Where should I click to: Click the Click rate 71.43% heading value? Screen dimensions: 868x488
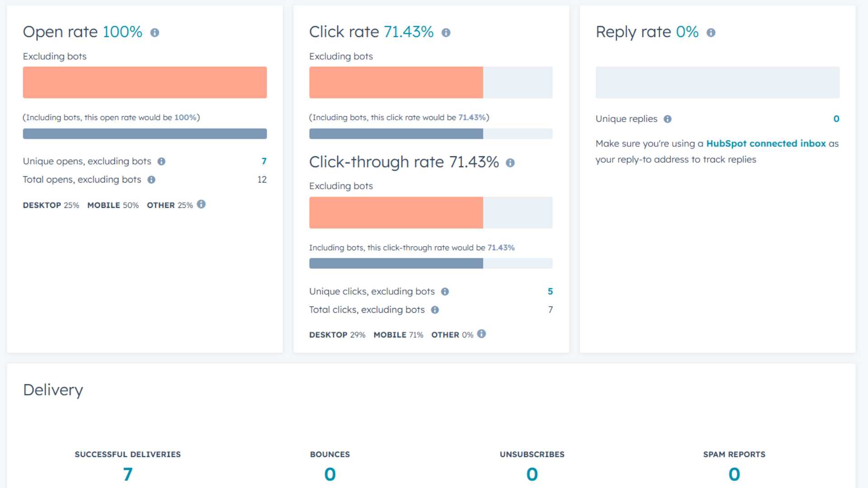tap(409, 32)
